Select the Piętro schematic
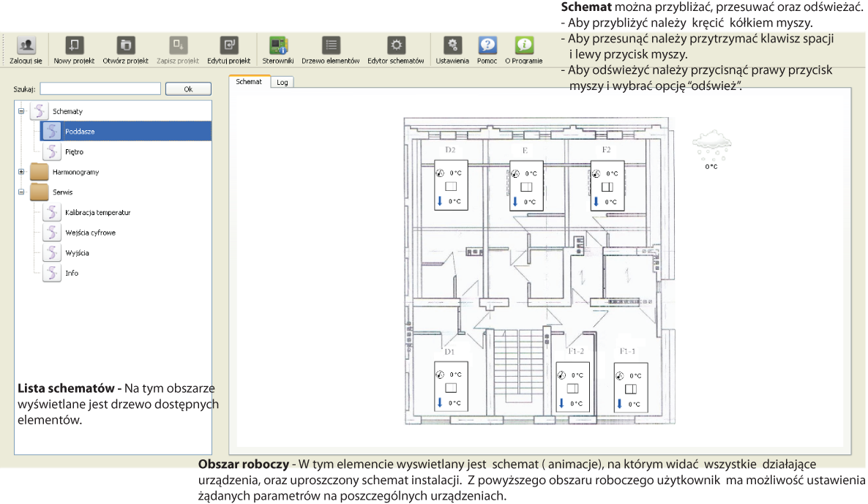868x504 pixels. pos(74,151)
